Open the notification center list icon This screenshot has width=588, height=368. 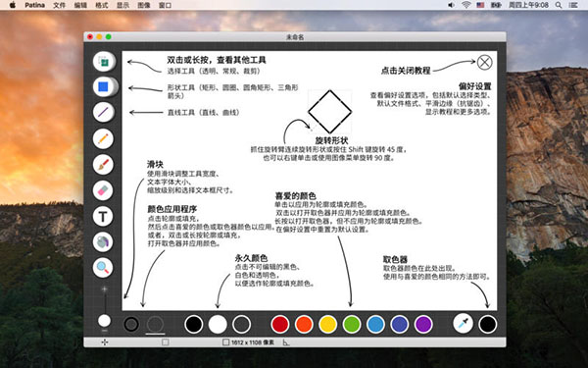[573, 5]
